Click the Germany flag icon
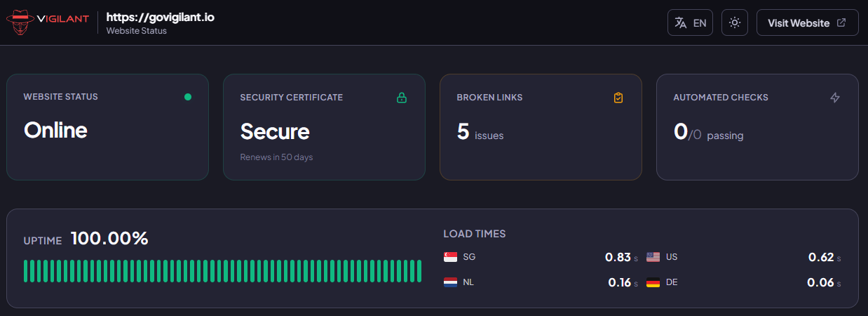This screenshot has width=868, height=316. coord(653,282)
